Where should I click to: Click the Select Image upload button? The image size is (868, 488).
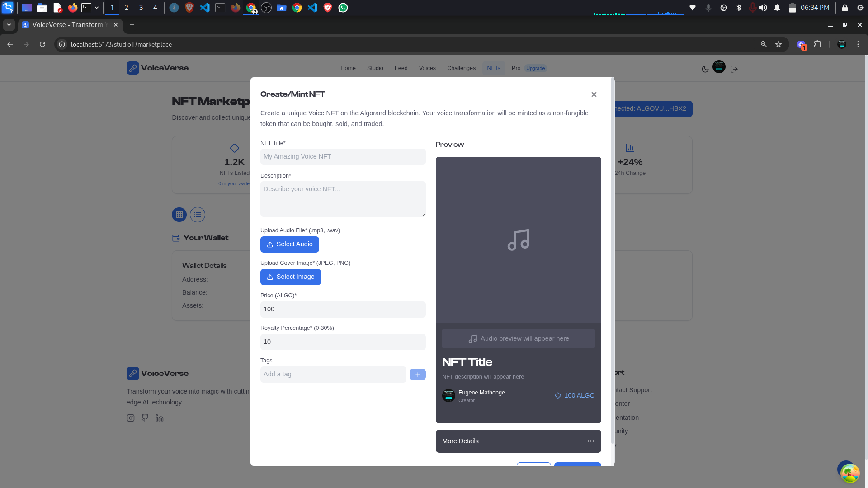pos(290,277)
